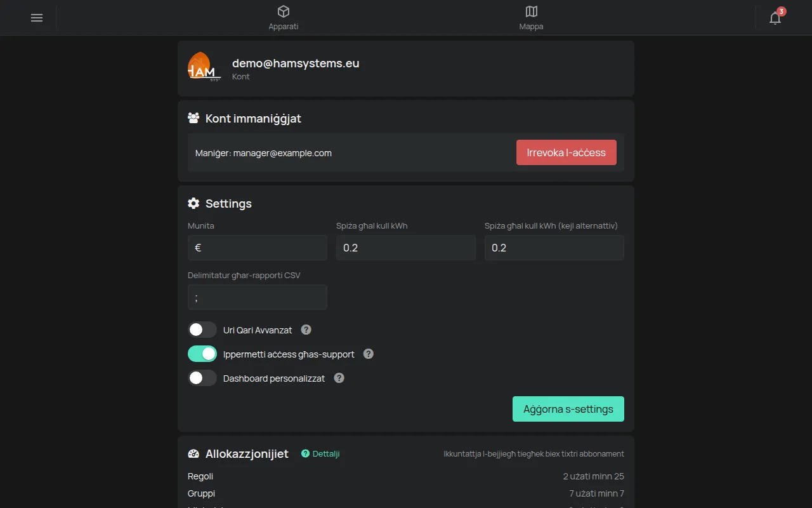
Task: Show help for support access option
Action: tap(369, 354)
